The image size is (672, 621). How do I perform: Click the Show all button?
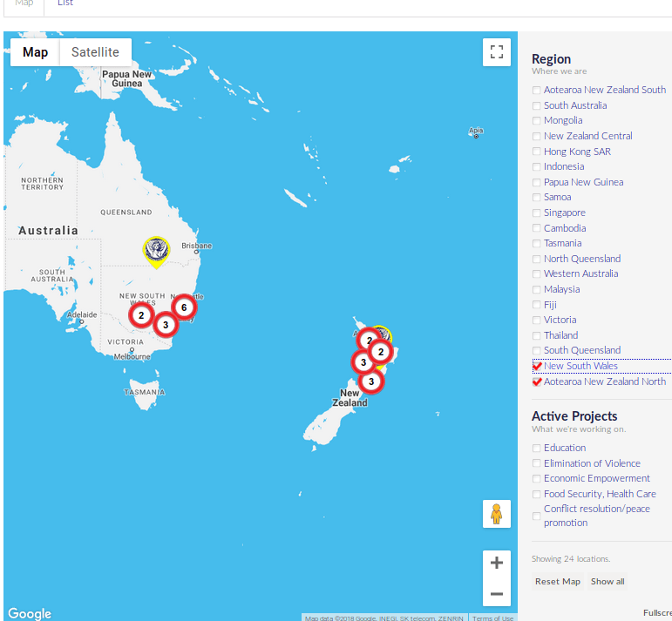pyautogui.click(x=608, y=581)
